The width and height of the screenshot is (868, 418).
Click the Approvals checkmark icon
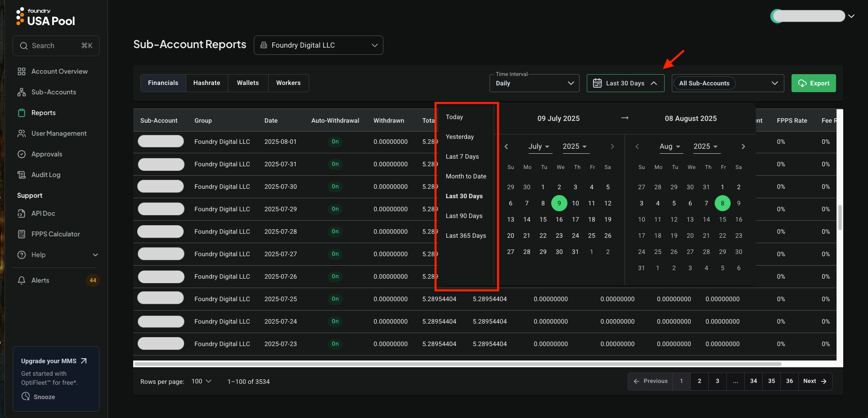click(x=21, y=154)
